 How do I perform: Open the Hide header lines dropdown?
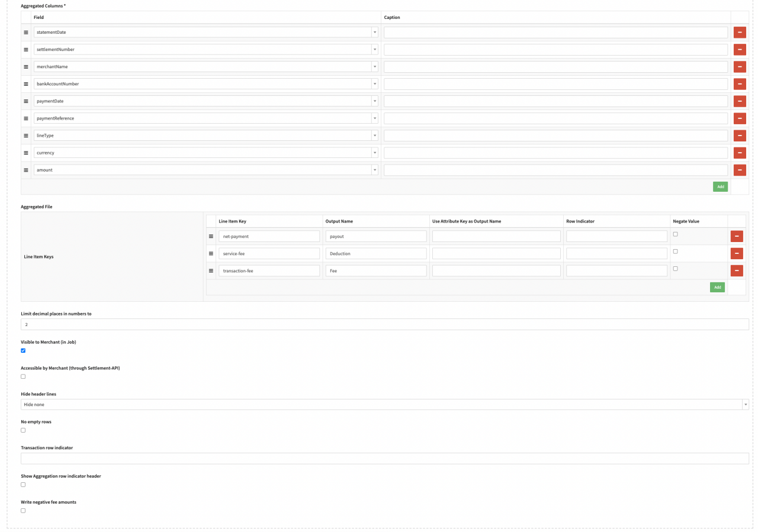point(384,405)
